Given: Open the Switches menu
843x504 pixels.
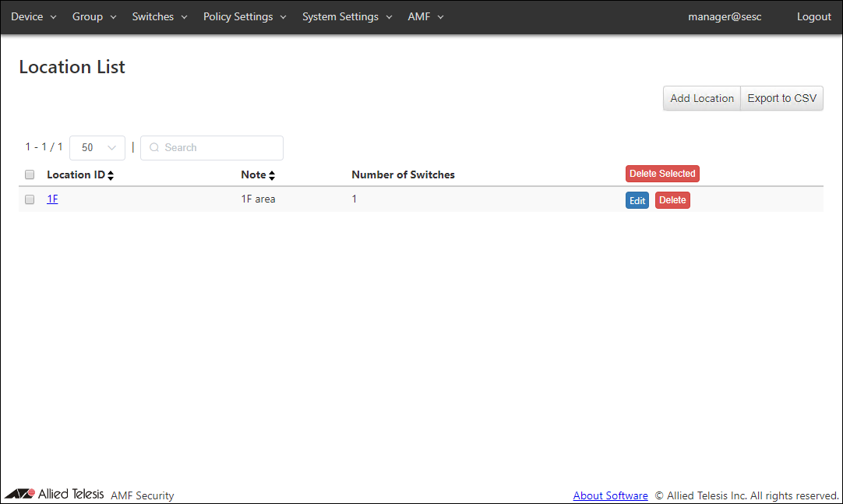Looking at the screenshot, I should click(160, 16).
